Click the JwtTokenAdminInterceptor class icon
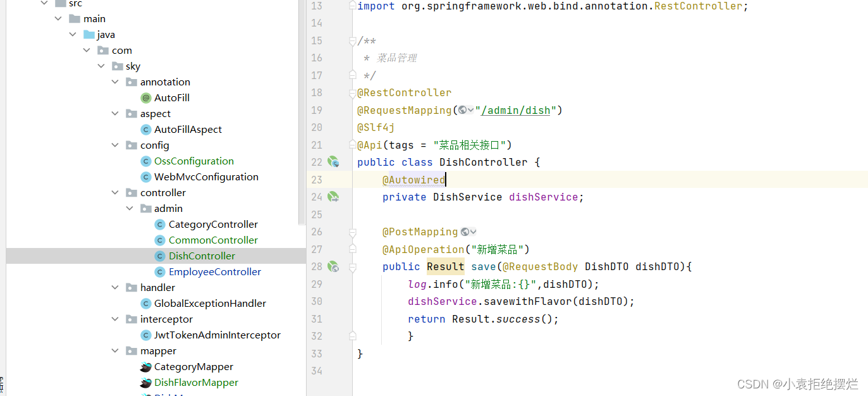Screen dimensions: 868x396 click(146, 335)
